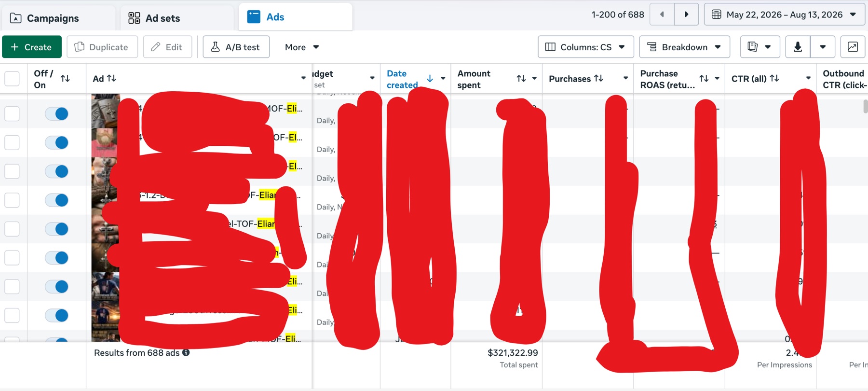Open the Date created column dropdown
The width and height of the screenshot is (868, 391).
coord(443,78)
